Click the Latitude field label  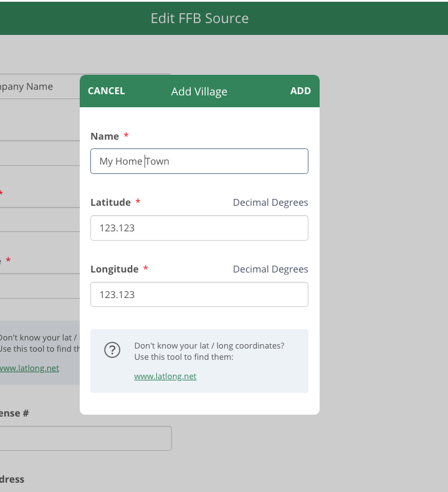(x=111, y=203)
